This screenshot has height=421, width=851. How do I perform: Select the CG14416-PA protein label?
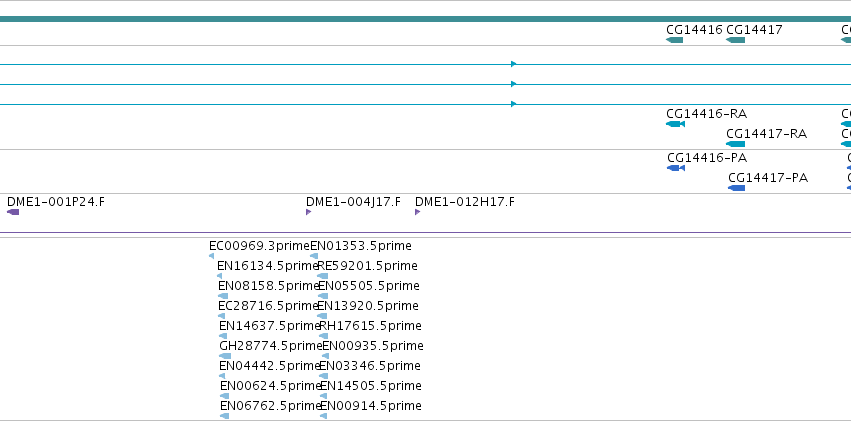pyautogui.click(x=707, y=158)
